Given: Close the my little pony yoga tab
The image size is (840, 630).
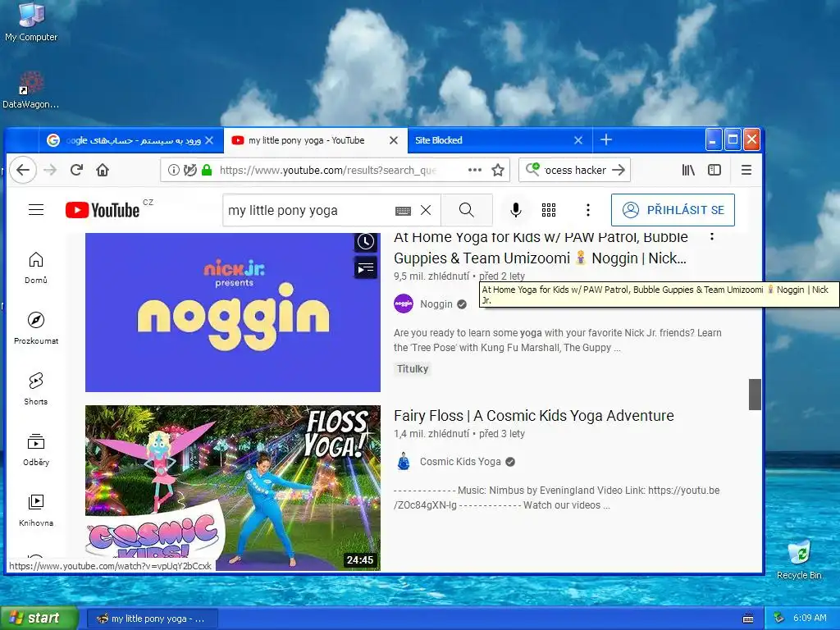Looking at the screenshot, I should tap(393, 140).
